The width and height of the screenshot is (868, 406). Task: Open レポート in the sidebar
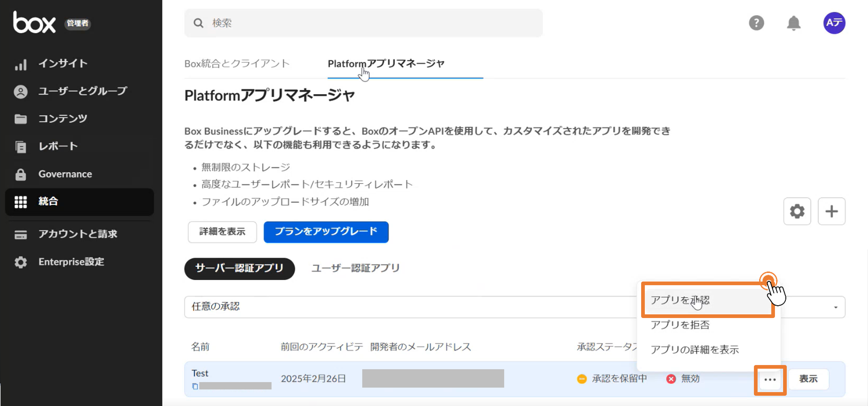[58, 146]
